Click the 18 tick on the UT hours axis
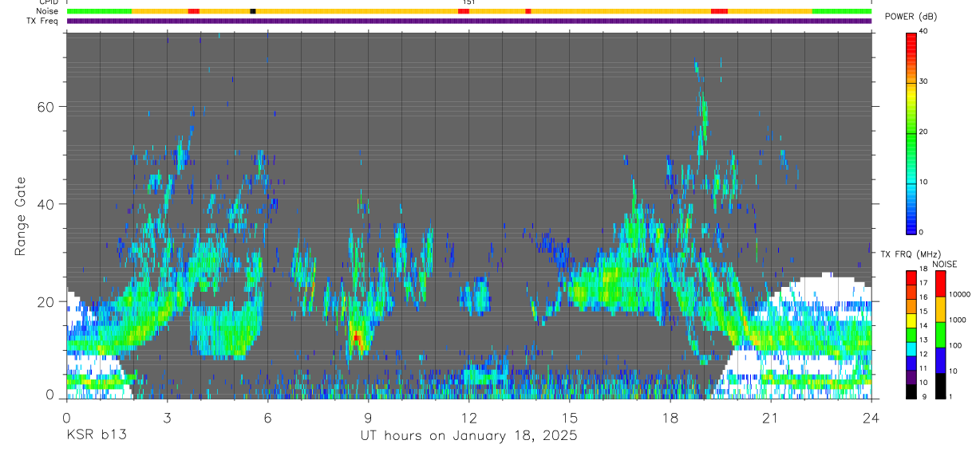This screenshot has height=452, width=980. point(670,419)
